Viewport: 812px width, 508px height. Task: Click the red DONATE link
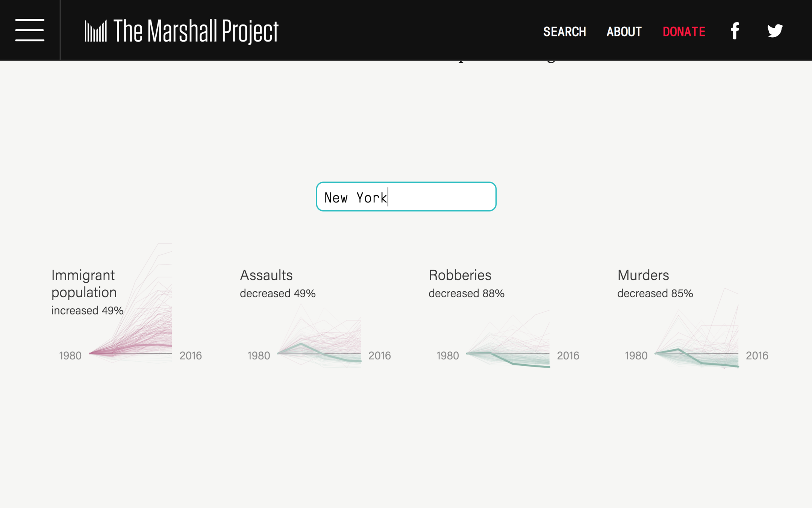pos(683,32)
